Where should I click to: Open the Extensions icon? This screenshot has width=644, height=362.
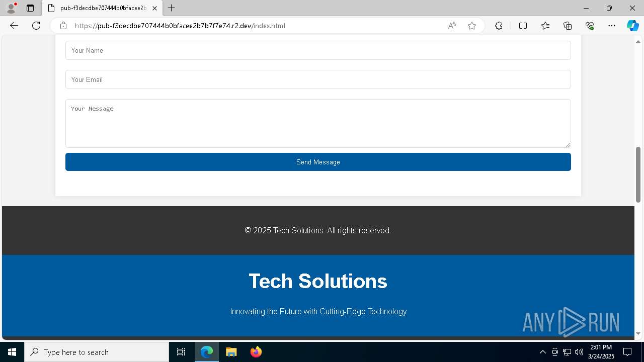coord(499,26)
